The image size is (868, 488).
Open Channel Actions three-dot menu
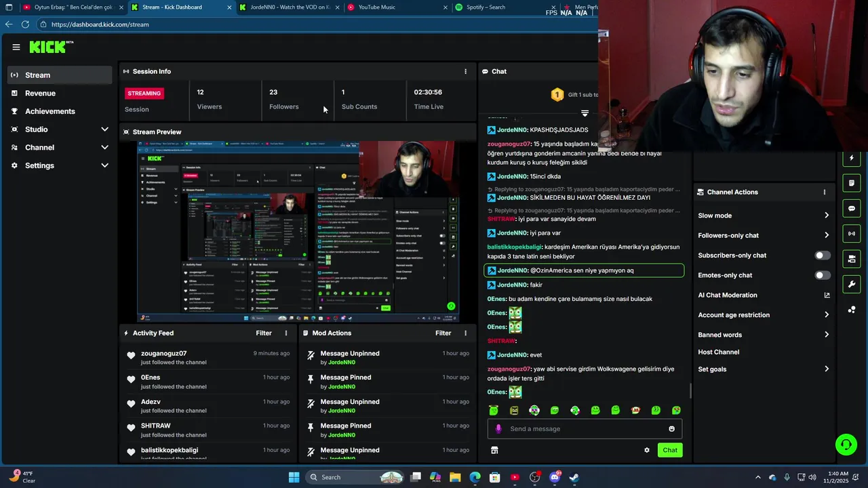825,192
